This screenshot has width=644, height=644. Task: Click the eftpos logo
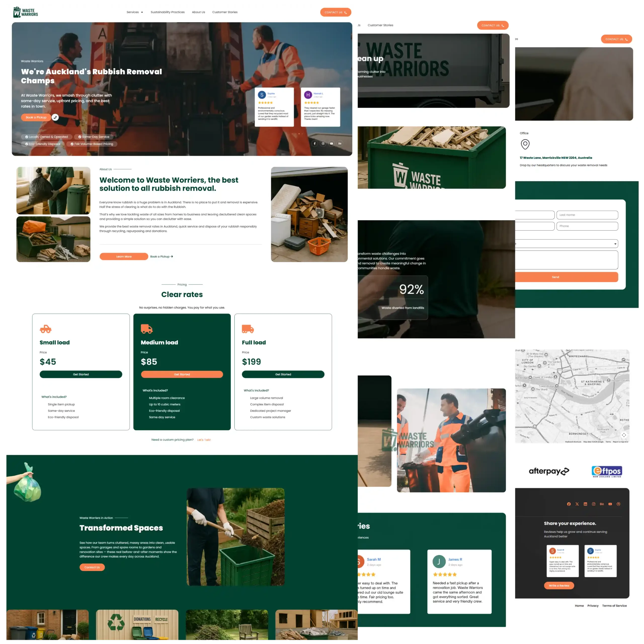coord(607,471)
